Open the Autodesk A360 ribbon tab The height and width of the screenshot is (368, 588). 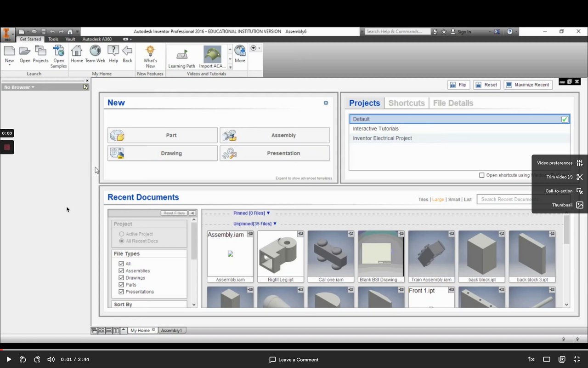click(97, 39)
